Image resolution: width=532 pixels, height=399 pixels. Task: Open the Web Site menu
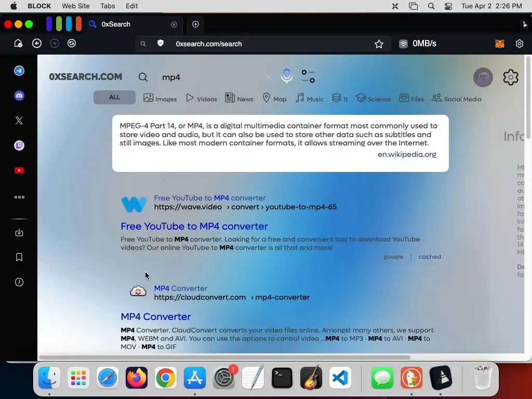click(76, 6)
